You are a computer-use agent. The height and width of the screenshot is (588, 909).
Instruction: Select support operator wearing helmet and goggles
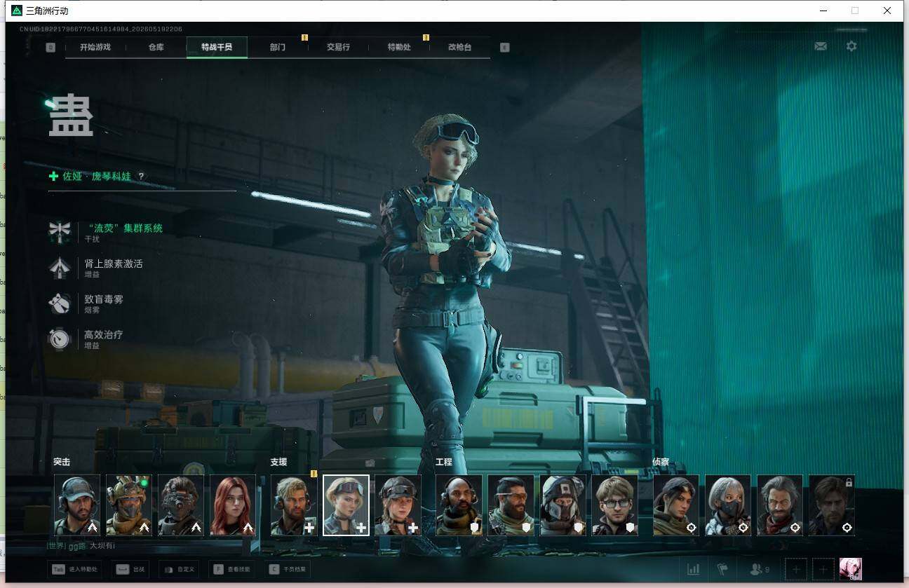tap(398, 505)
